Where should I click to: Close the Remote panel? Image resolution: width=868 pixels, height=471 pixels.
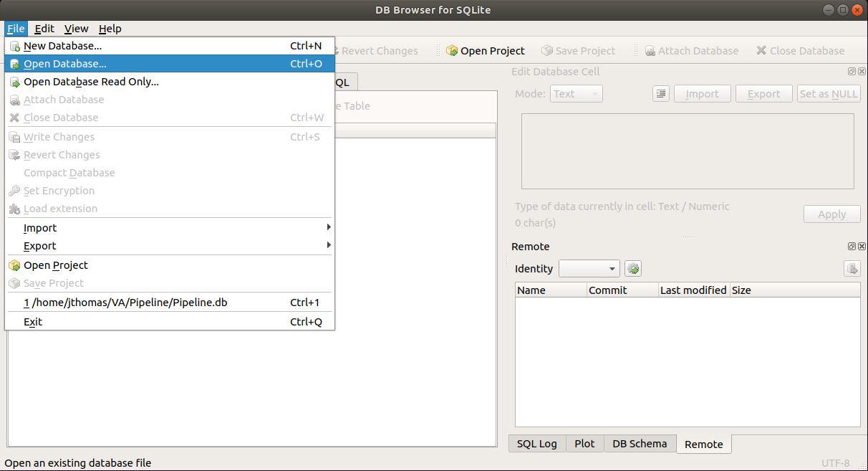pos(862,246)
